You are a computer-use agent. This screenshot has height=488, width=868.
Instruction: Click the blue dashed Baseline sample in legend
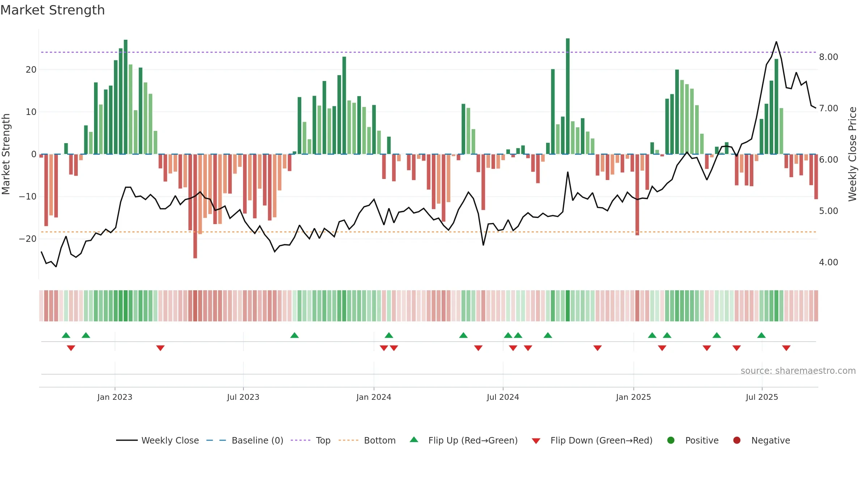[216, 440]
